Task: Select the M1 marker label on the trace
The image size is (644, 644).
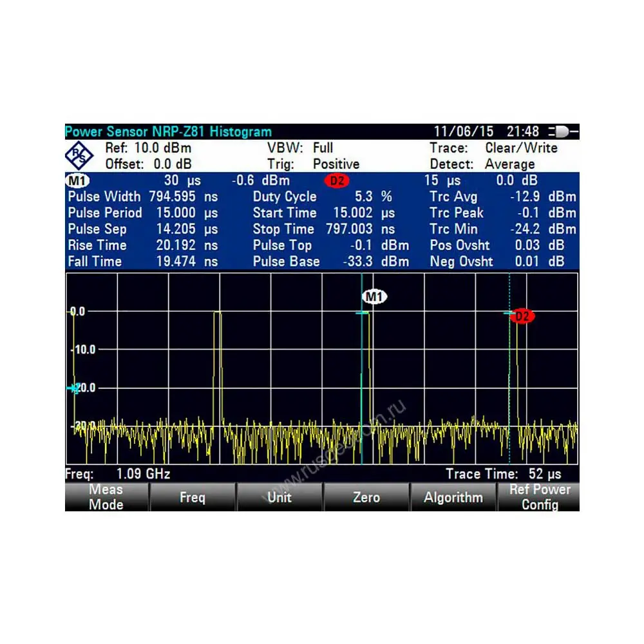Action: (x=375, y=297)
